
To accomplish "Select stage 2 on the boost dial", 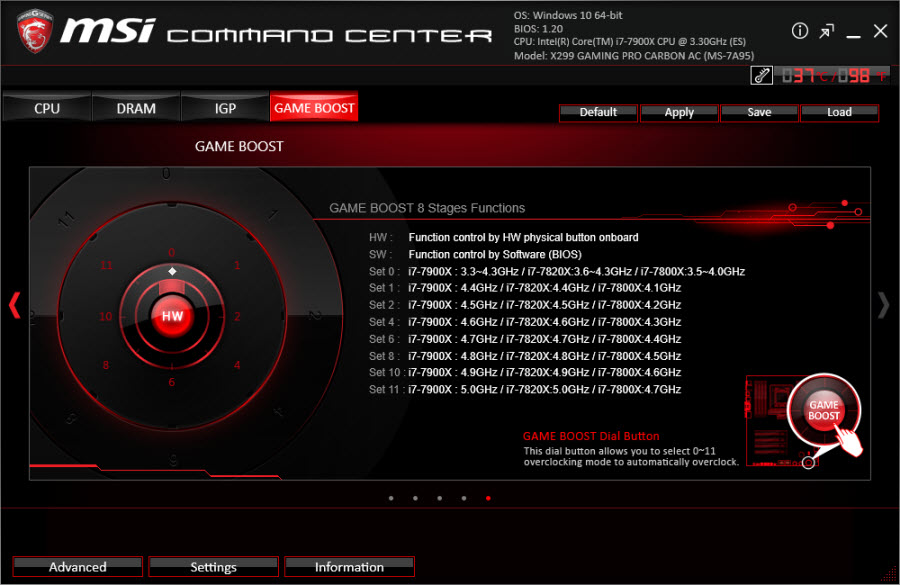I will pyautogui.click(x=237, y=317).
